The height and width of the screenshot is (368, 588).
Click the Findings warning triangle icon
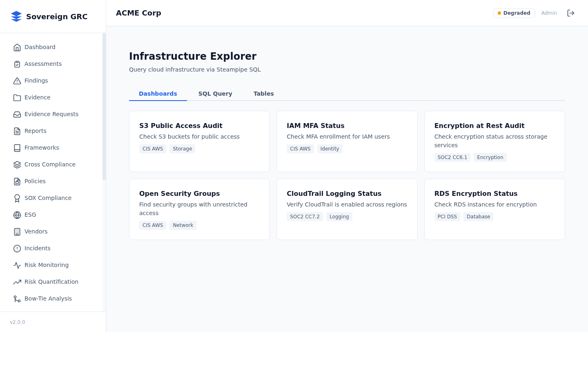pos(17,81)
